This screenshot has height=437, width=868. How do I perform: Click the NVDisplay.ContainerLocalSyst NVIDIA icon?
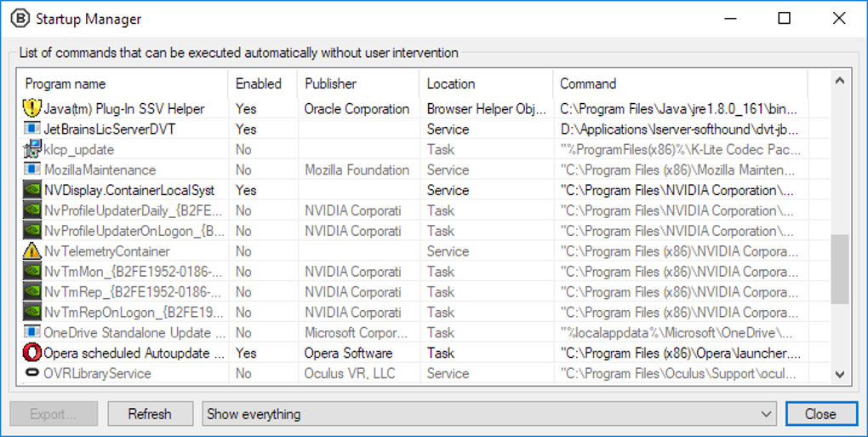coord(32,191)
